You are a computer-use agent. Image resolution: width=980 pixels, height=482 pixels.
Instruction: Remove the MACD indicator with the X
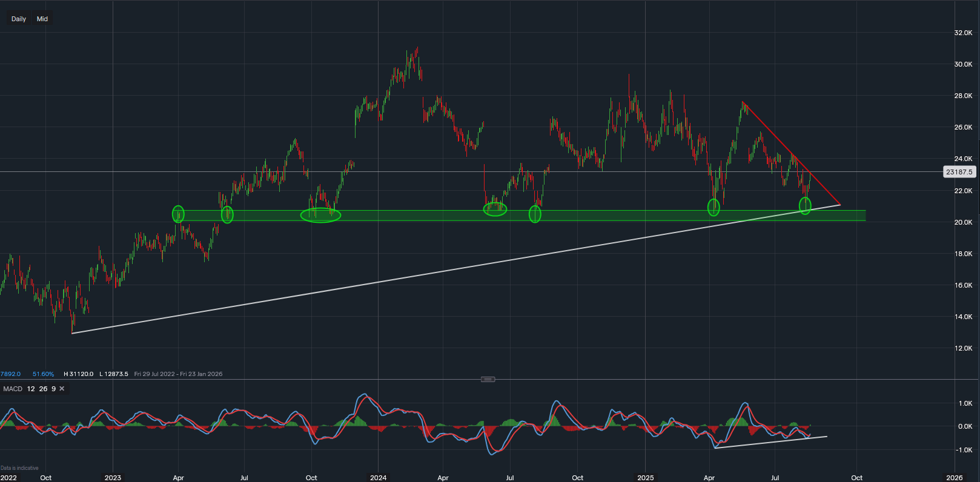62,389
